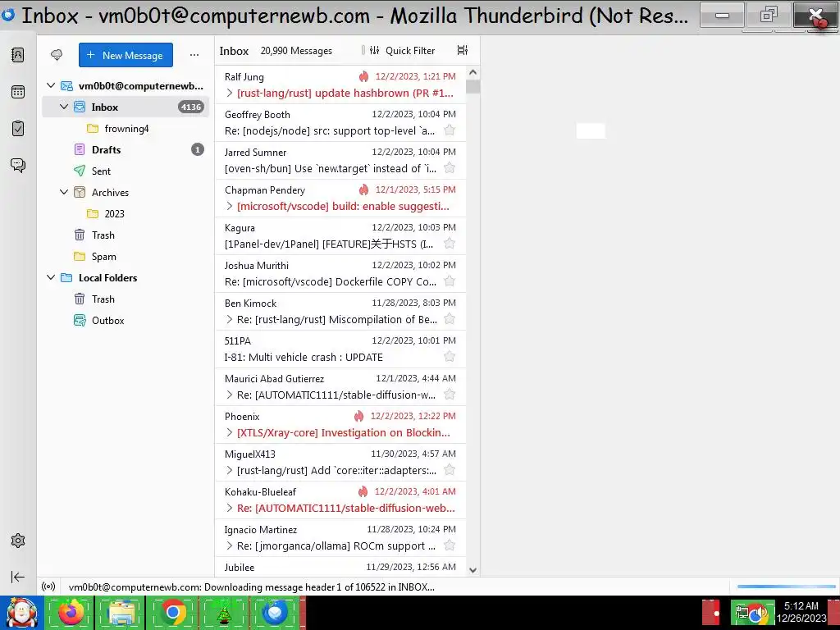Expand the MiguelX413 rust-lang thread
Image resolution: width=840 pixels, height=630 pixels.
pos(230,470)
